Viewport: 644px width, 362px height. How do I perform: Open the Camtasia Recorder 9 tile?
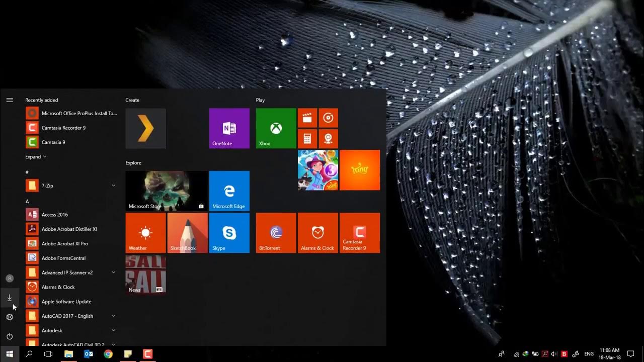(x=360, y=233)
